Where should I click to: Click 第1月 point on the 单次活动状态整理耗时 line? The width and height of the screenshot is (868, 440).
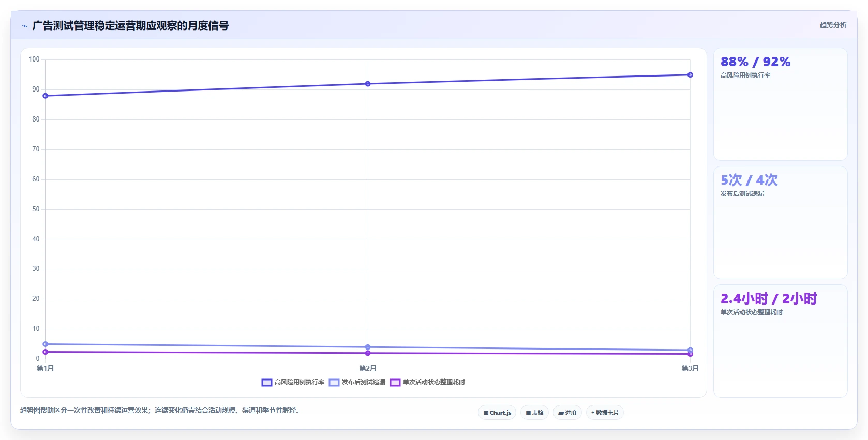pyautogui.click(x=46, y=352)
